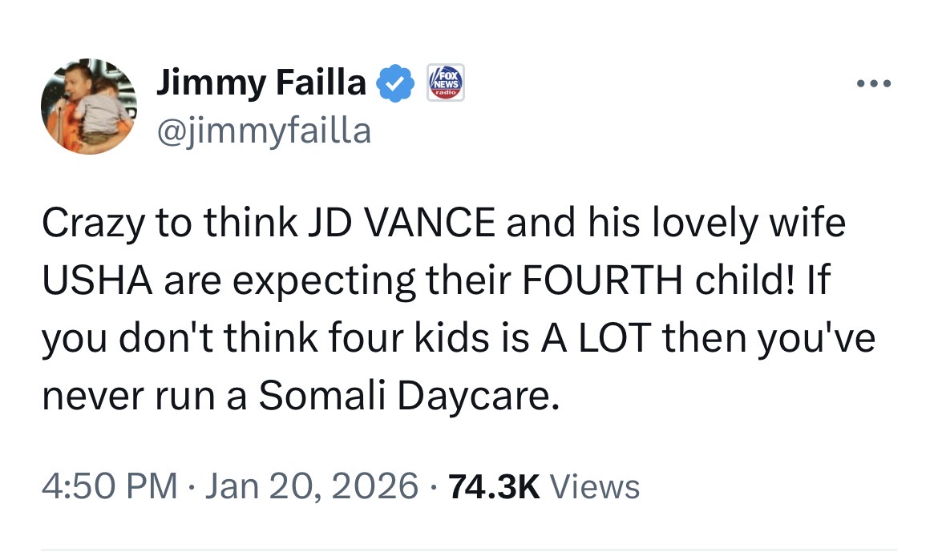This screenshot has height=560, width=938.
Task: Click the blue verified checkmark badge
Action: (x=395, y=83)
